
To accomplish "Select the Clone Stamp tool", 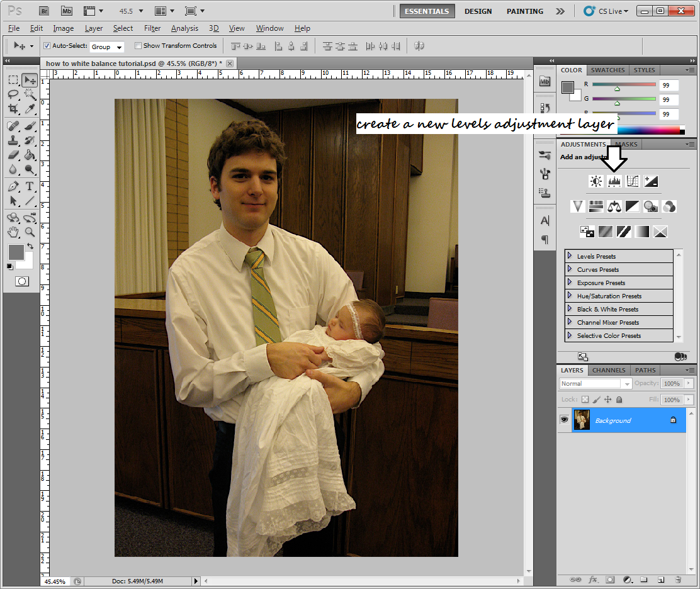I will pyautogui.click(x=13, y=140).
